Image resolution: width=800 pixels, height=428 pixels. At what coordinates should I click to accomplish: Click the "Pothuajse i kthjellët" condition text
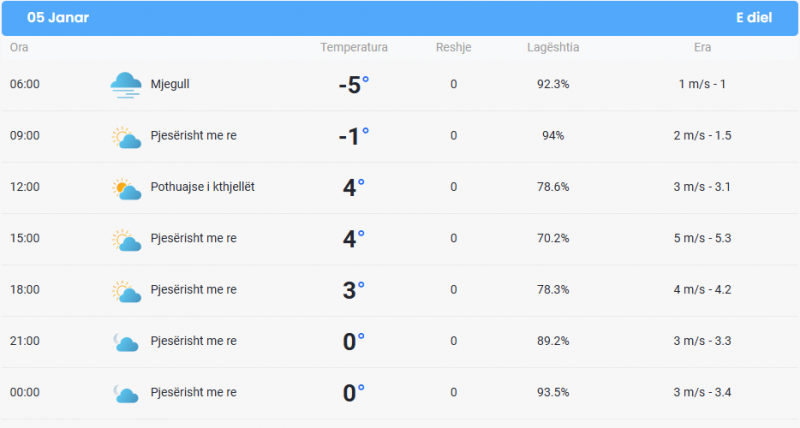[202, 187]
